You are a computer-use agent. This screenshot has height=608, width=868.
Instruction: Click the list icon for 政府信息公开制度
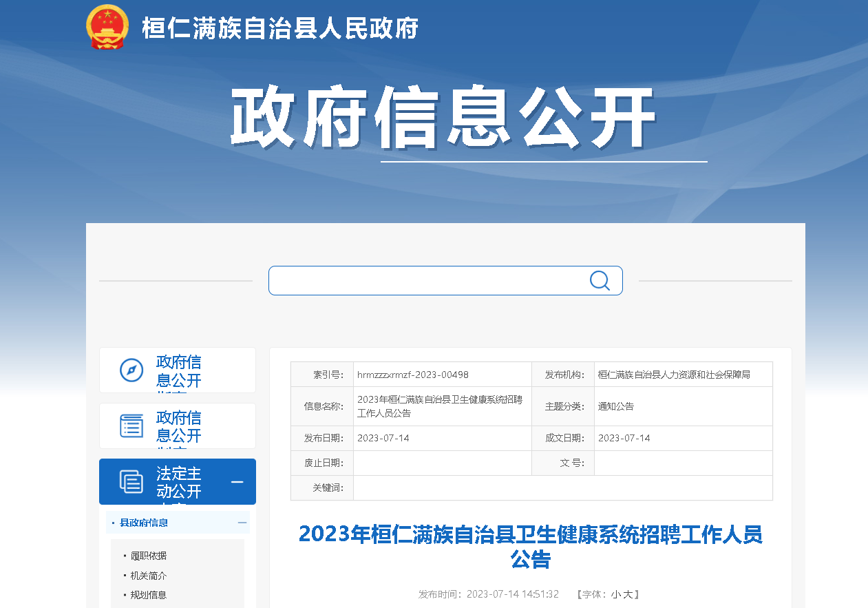click(131, 426)
